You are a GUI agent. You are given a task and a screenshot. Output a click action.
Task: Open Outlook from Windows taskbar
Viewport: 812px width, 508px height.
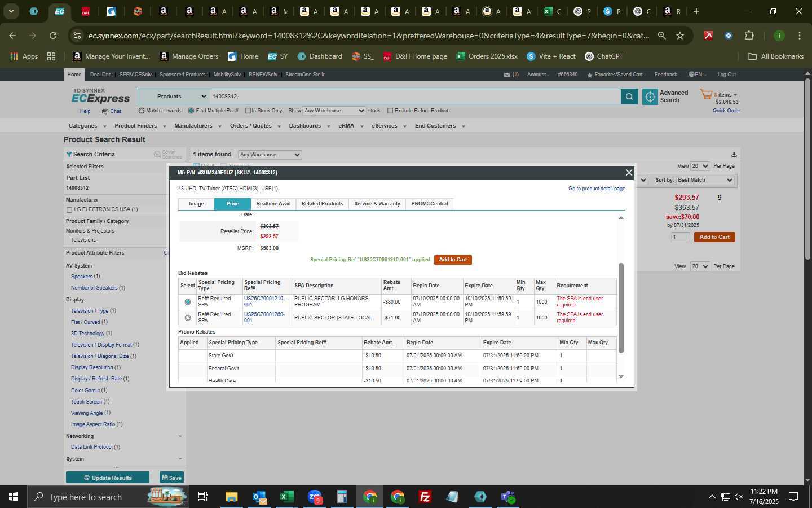click(259, 497)
